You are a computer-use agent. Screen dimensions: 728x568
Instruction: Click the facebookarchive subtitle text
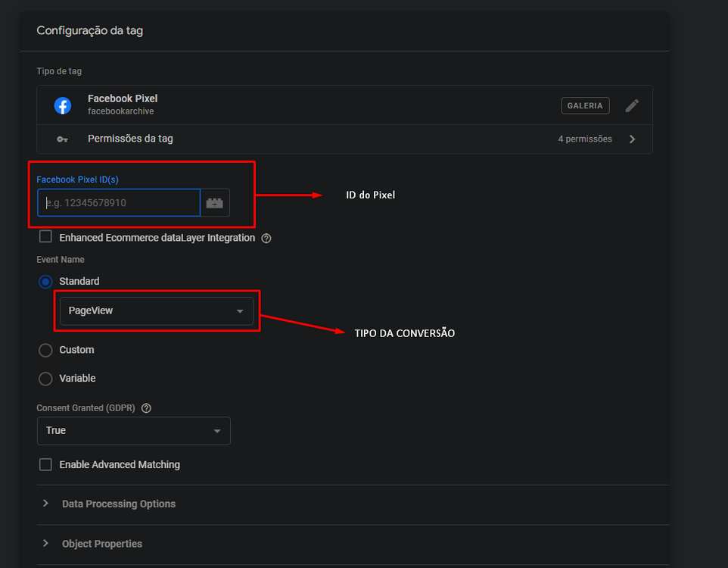click(x=121, y=111)
